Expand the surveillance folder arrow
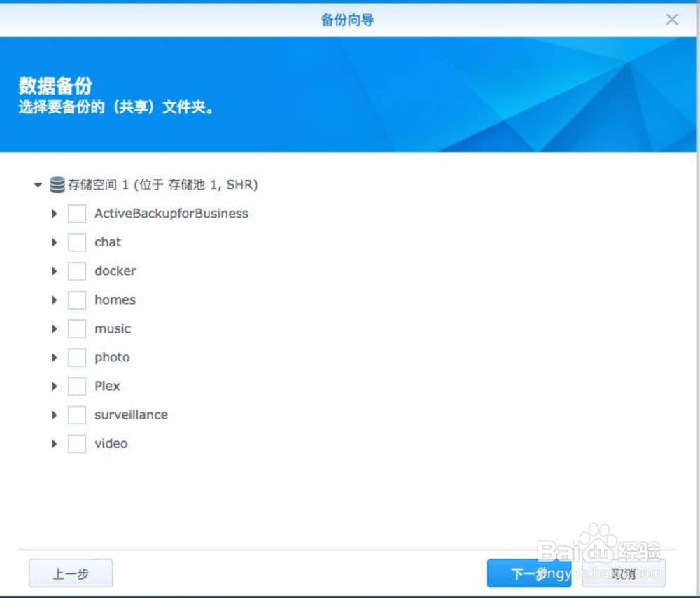This screenshot has width=700, height=598. [55, 415]
